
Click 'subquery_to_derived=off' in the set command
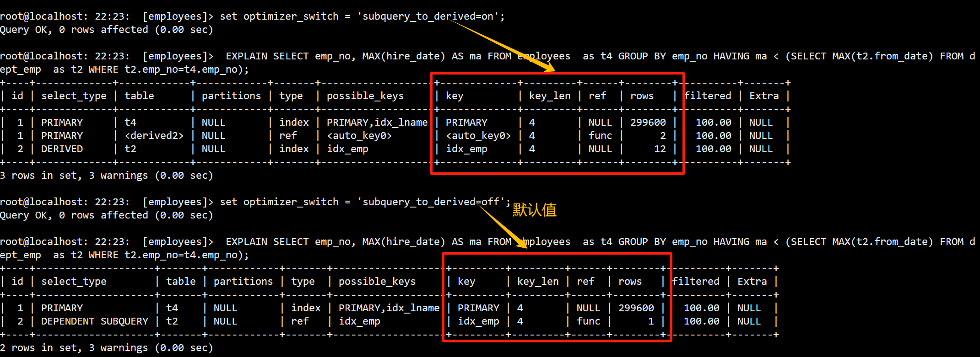coord(431,202)
